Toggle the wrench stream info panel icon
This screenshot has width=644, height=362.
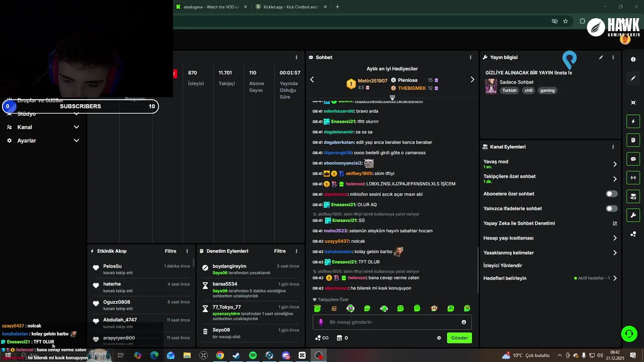[633, 215]
